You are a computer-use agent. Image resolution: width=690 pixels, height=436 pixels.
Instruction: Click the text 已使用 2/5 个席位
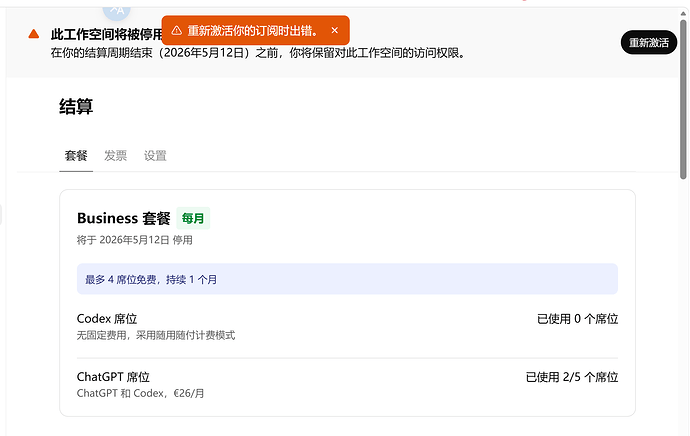[572, 377]
